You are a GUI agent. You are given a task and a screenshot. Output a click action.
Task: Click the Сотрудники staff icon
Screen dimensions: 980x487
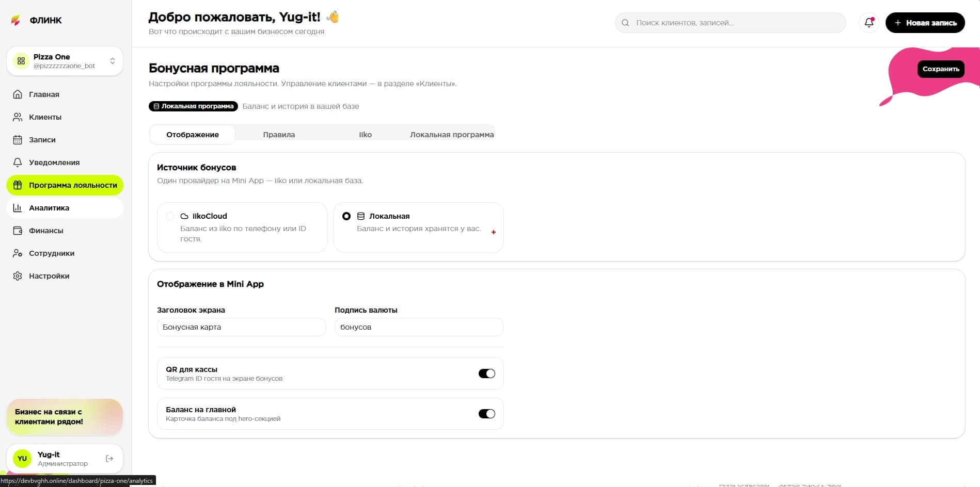pyautogui.click(x=18, y=253)
